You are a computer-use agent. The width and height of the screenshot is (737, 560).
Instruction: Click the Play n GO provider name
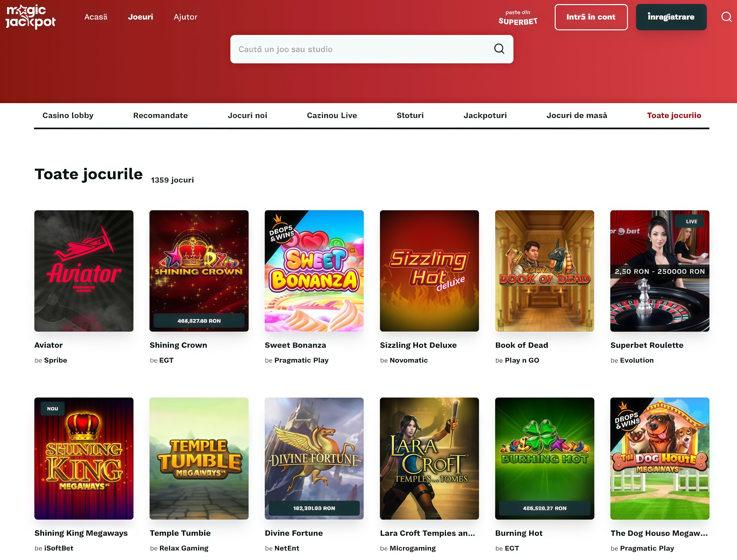(522, 360)
